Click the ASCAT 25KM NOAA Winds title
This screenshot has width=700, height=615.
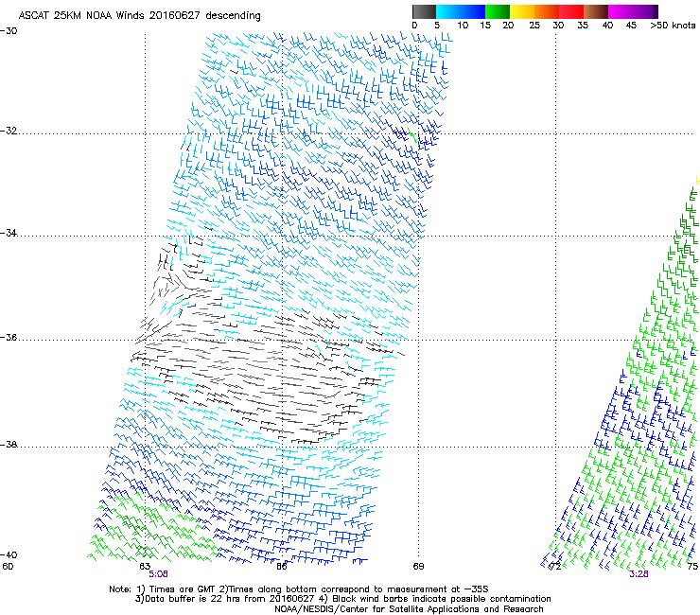pos(139,16)
